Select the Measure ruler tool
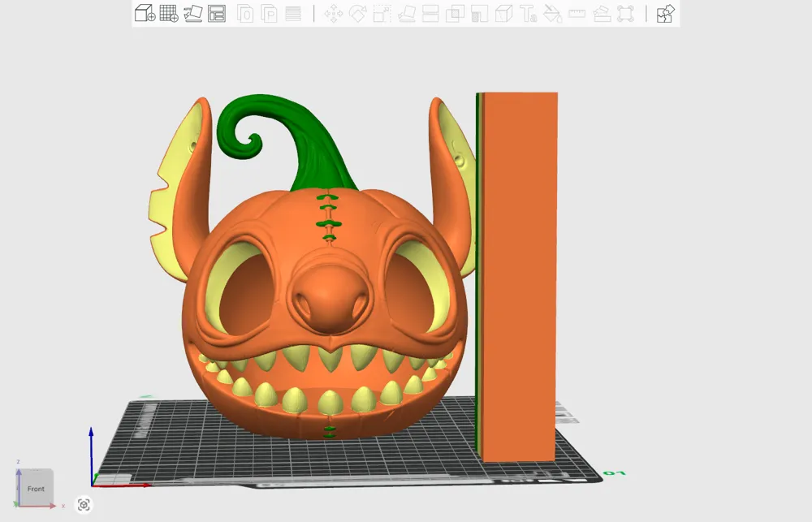812x522 pixels. coord(577,14)
